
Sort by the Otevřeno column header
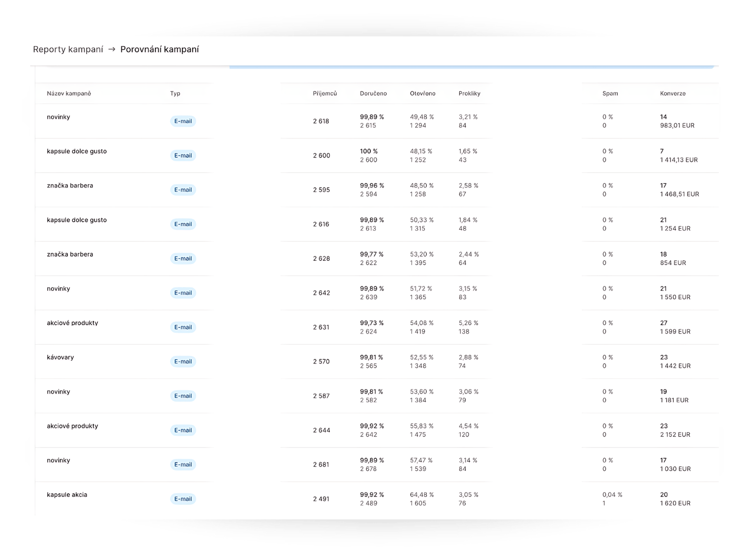point(423,93)
